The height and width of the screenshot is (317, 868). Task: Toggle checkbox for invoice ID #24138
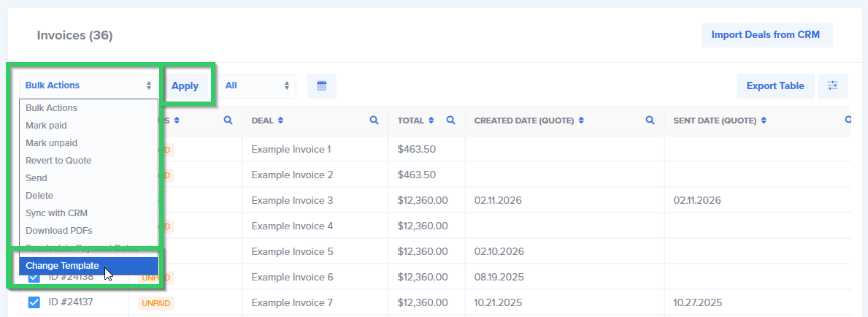[34, 278]
